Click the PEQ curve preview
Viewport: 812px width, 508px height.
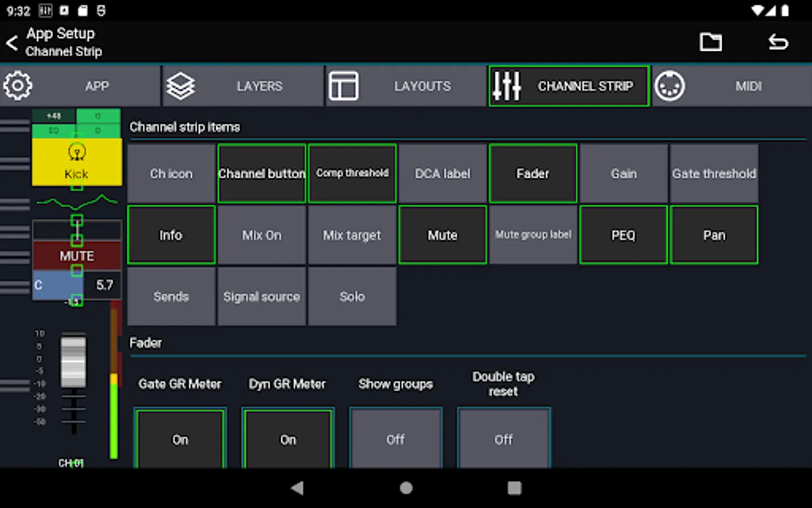77,202
